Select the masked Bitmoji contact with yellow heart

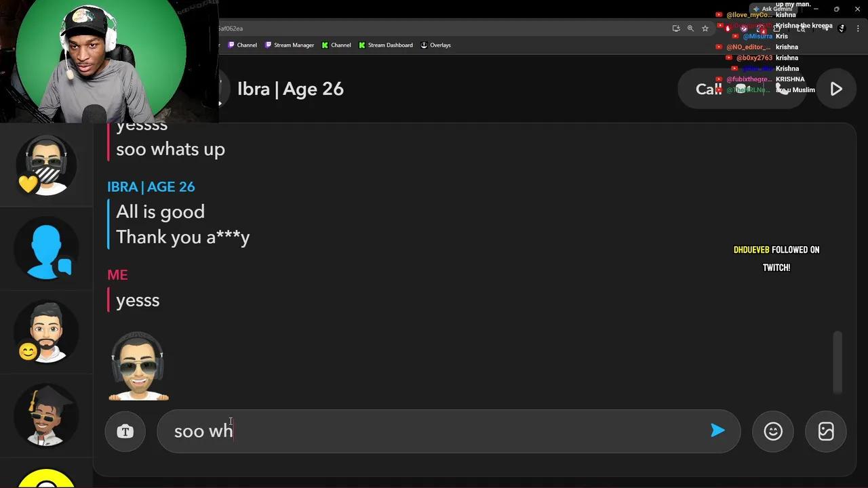46,165
